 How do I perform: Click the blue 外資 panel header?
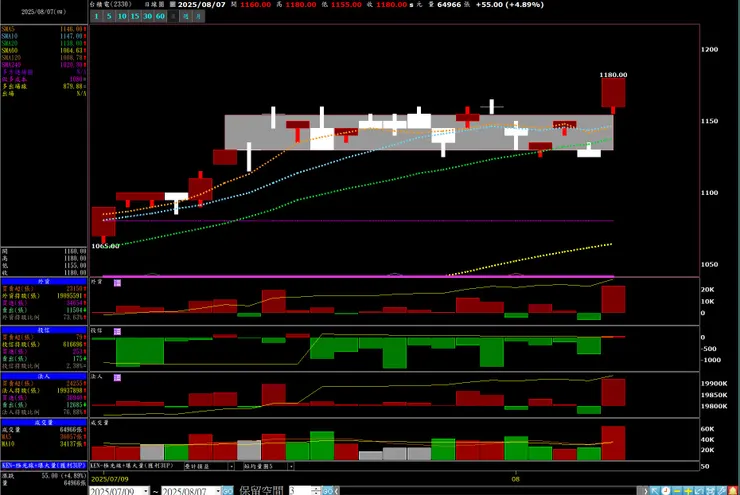point(44,281)
